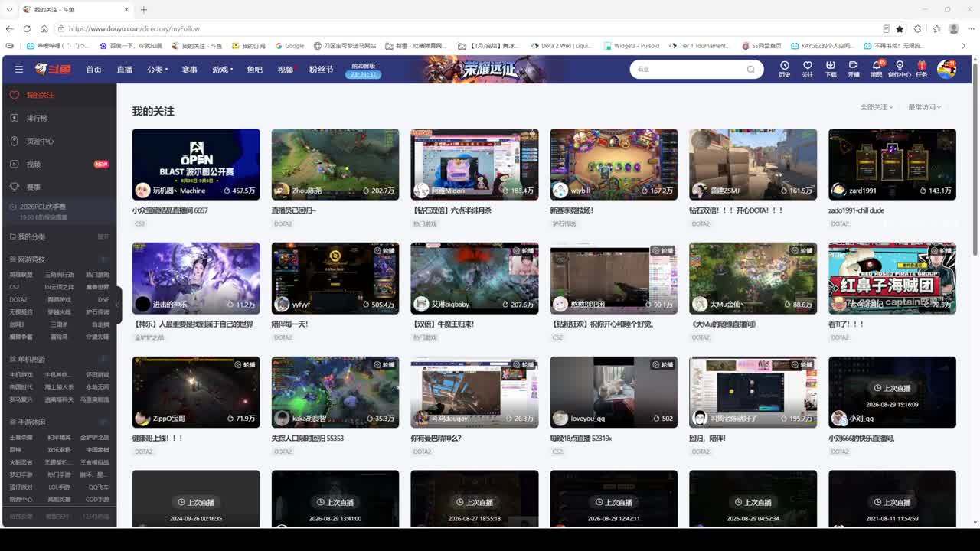980x551 pixels.
Task: Expand the 游戏 dropdown in the nav bar
Action: pyautogui.click(x=222, y=70)
